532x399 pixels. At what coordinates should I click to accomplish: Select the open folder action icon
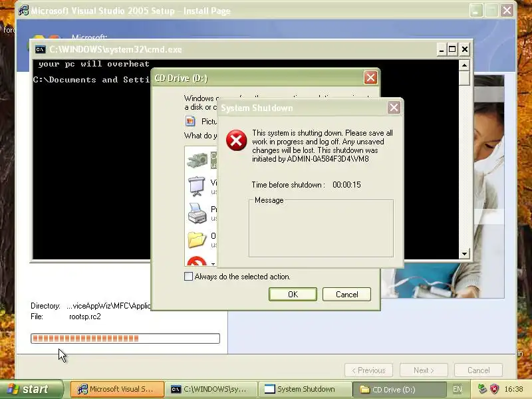click(x=197, y=239)
